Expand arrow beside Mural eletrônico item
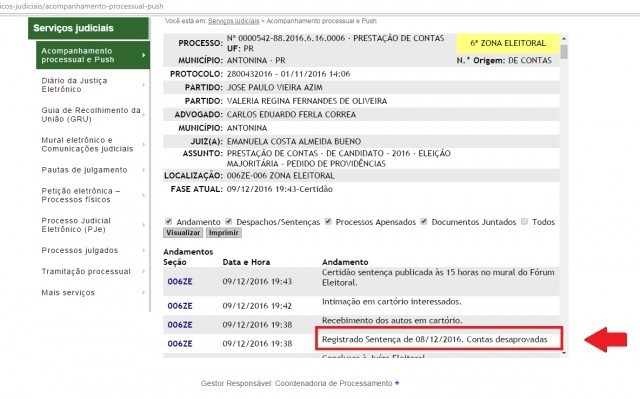 [x=144, y=144]
